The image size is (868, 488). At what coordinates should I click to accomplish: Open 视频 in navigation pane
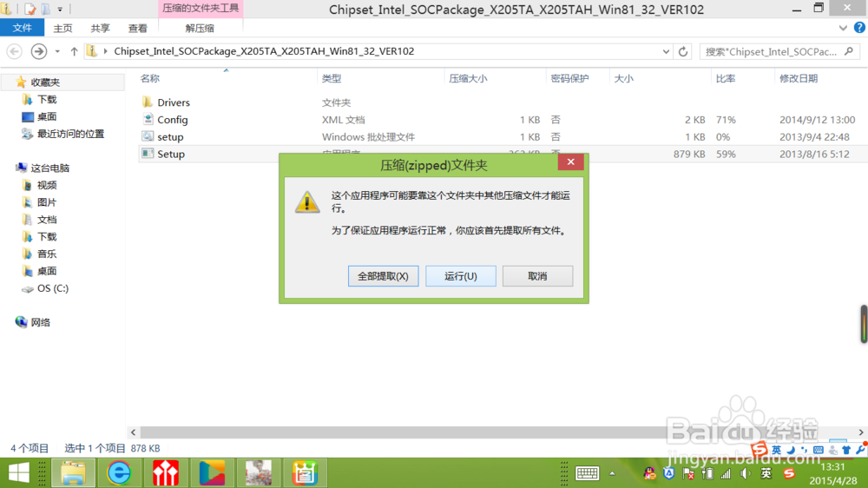pyautogui.click(x=47, y=185)
